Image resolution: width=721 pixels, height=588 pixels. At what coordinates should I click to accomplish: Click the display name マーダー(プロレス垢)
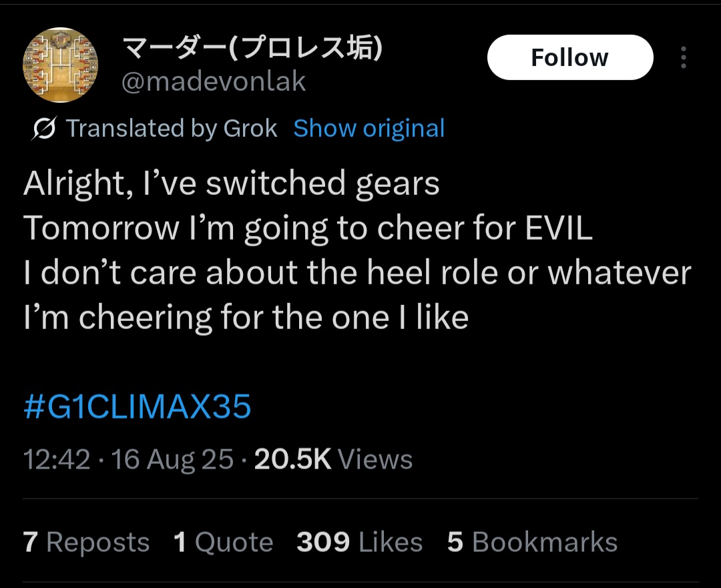pos(252,49)
